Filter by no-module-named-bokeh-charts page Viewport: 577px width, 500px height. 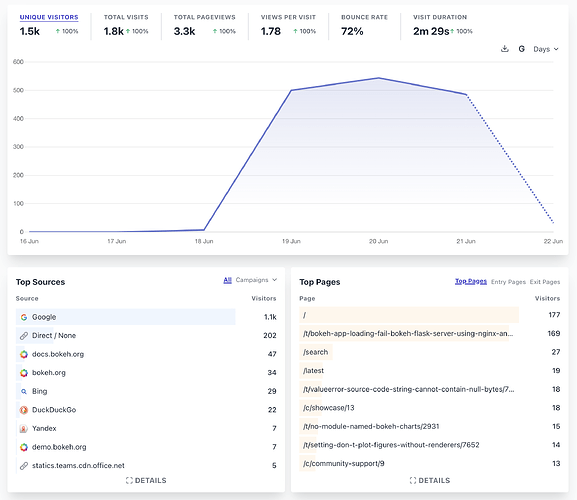point(430,426)
